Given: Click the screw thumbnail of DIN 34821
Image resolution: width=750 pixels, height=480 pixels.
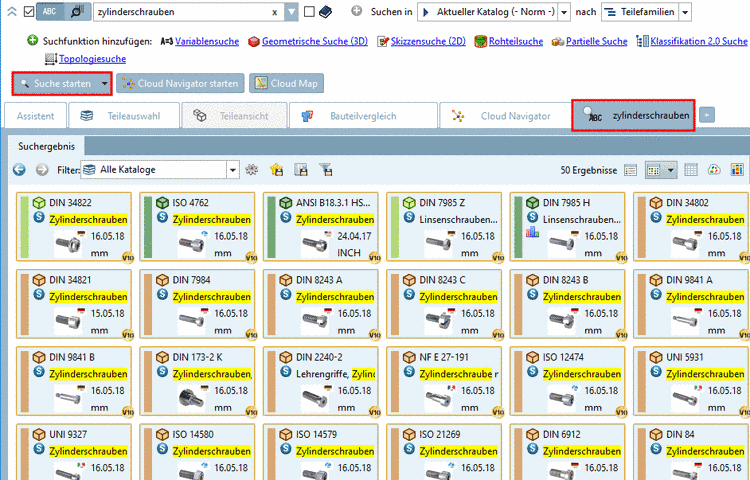Looking at the screenshot, I should [68, 321].
